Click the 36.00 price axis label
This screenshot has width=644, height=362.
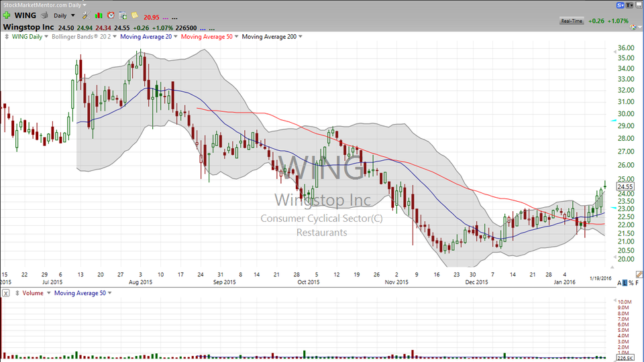tap(626, 48)
